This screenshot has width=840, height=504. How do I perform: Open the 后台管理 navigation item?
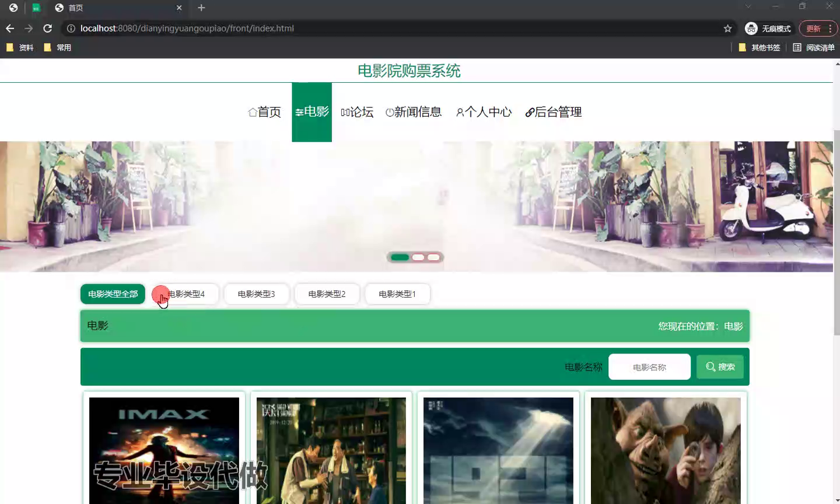click(554, 112)
